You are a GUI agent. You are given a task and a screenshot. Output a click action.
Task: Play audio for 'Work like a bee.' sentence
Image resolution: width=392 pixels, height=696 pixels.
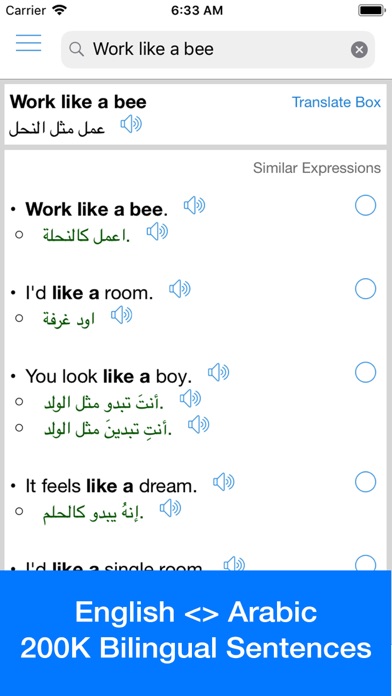click(x=194, y=206)
